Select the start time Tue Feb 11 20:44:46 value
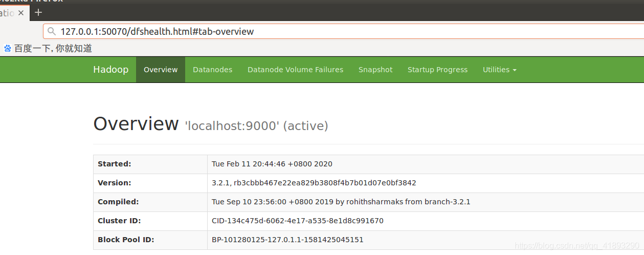The height and width of the screenshot is (255, 644). 272,164
